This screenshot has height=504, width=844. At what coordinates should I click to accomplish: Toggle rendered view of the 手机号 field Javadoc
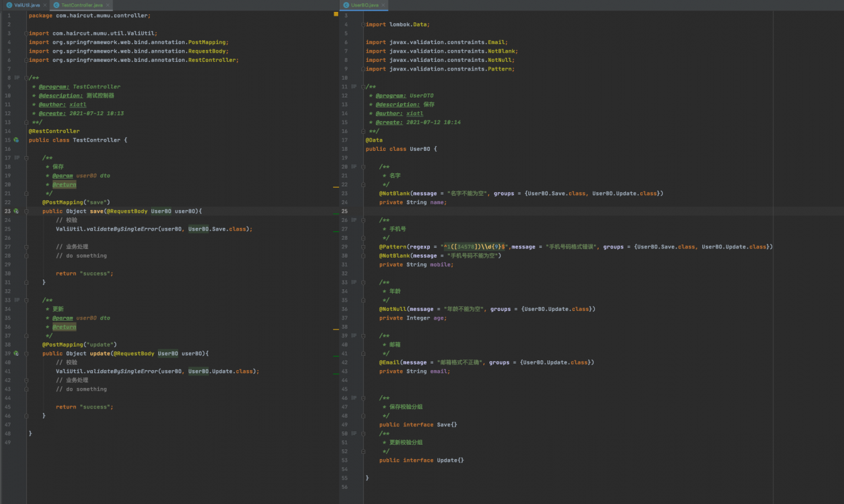click(354, 220)
